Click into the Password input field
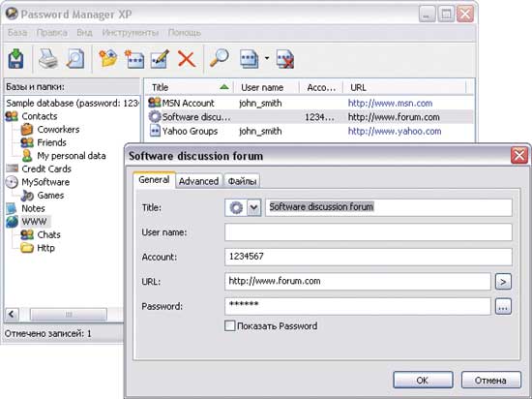The height and width of the screenshot is (399, 532). [x=358, y=306]
